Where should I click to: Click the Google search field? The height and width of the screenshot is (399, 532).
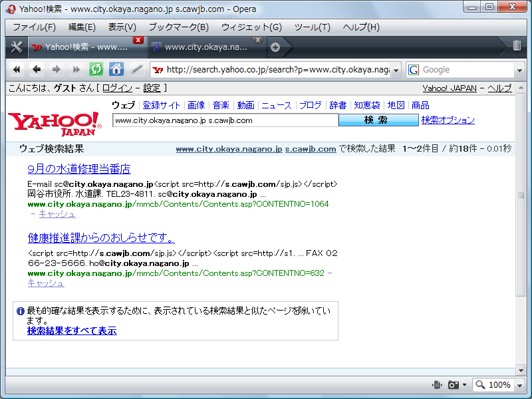(x=467, y=70)
